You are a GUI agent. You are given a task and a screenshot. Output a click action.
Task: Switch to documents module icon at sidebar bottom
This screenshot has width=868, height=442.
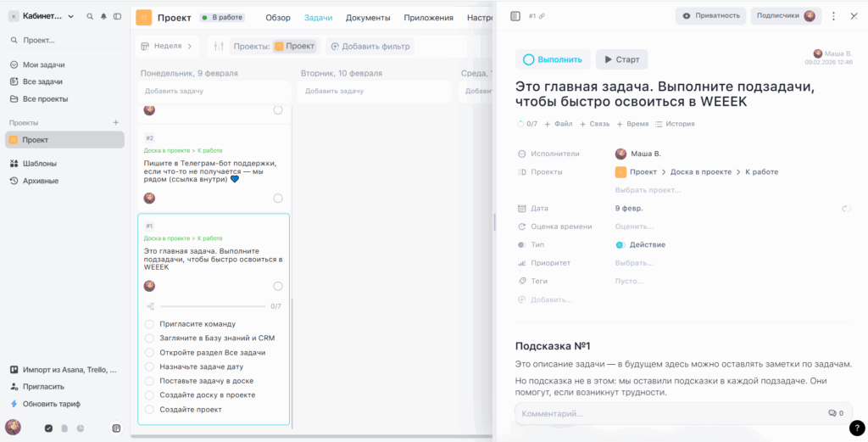[64, 428]
